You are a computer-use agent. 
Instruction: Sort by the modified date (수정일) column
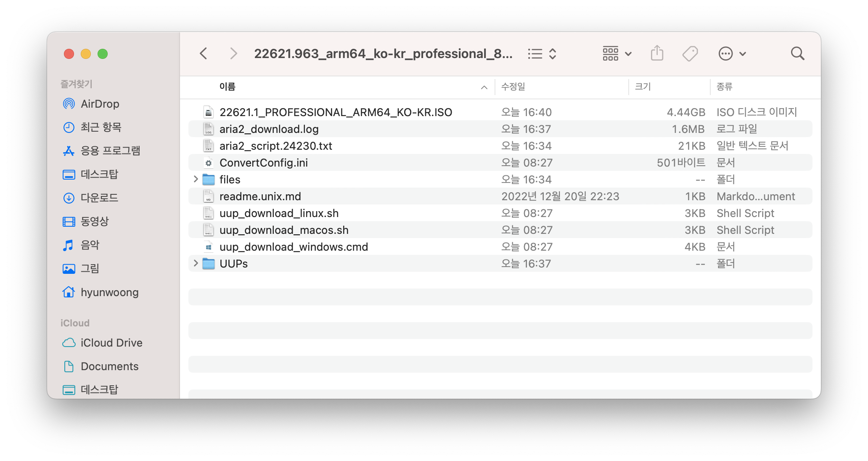(513, 87)
